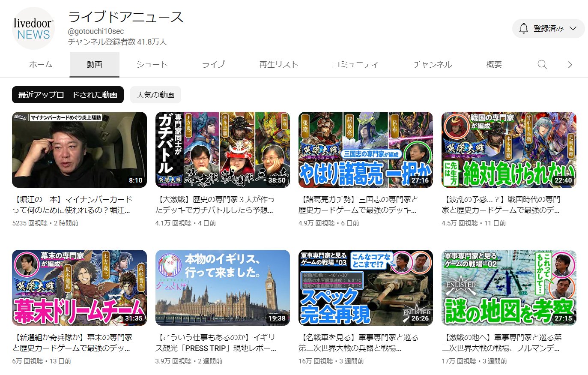
Task: Click the 【大激戦】歴史の専門家３人 video title
Action: (215, 205)
